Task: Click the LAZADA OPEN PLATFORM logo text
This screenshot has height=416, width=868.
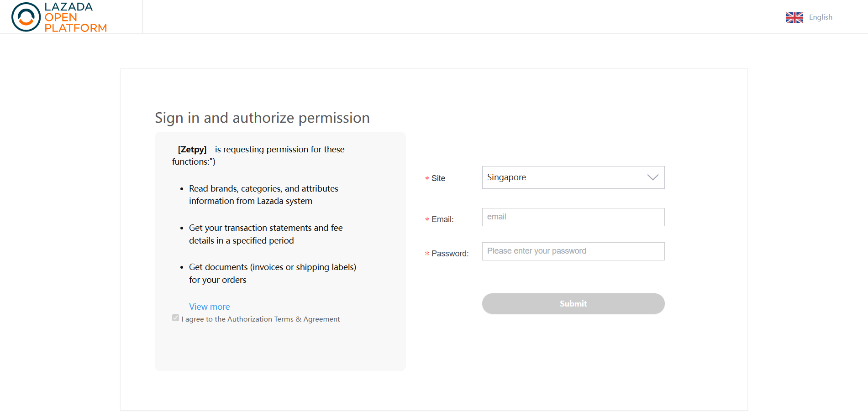Action: [75, 17]
